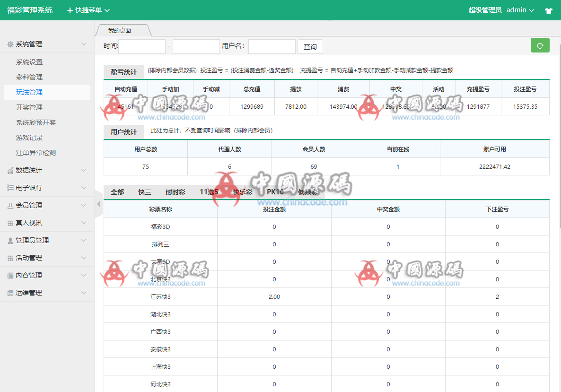The width and height of the screenshot is (561, 392).
Task: Click the 福彩管理系统 title
Action: (30, 10)
